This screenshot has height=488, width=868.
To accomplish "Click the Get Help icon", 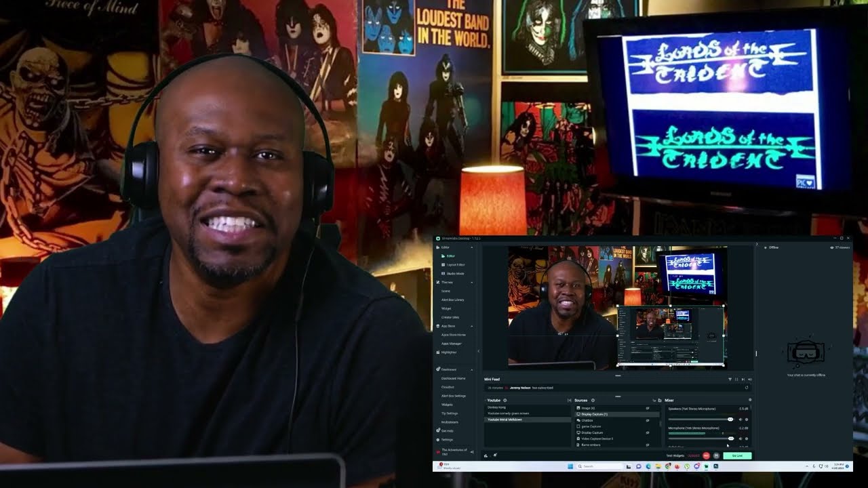I will click(x=438, y=430).
